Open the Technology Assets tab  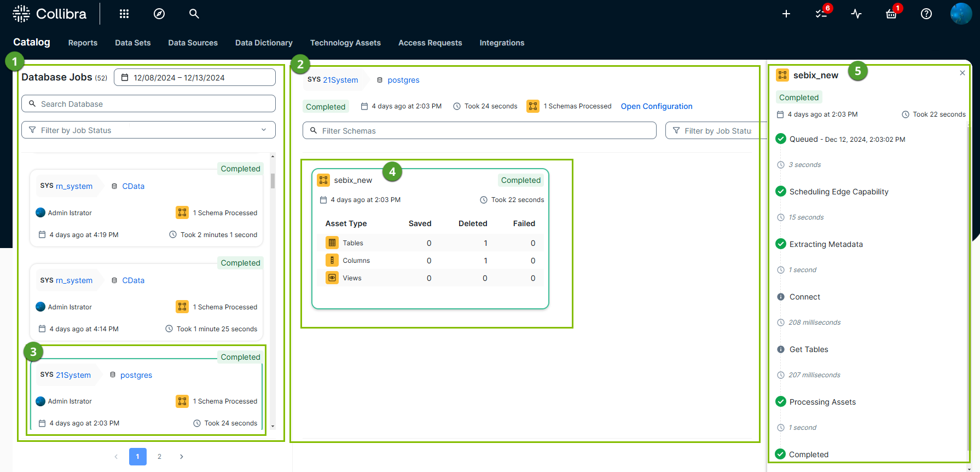click(345, 43)
